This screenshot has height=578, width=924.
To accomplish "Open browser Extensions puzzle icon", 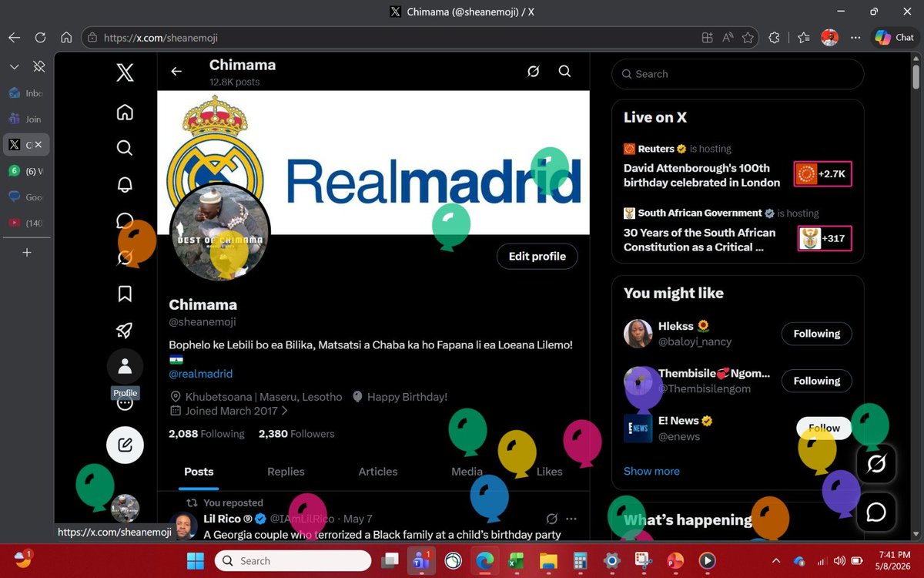I will click(x=775, y=37).
